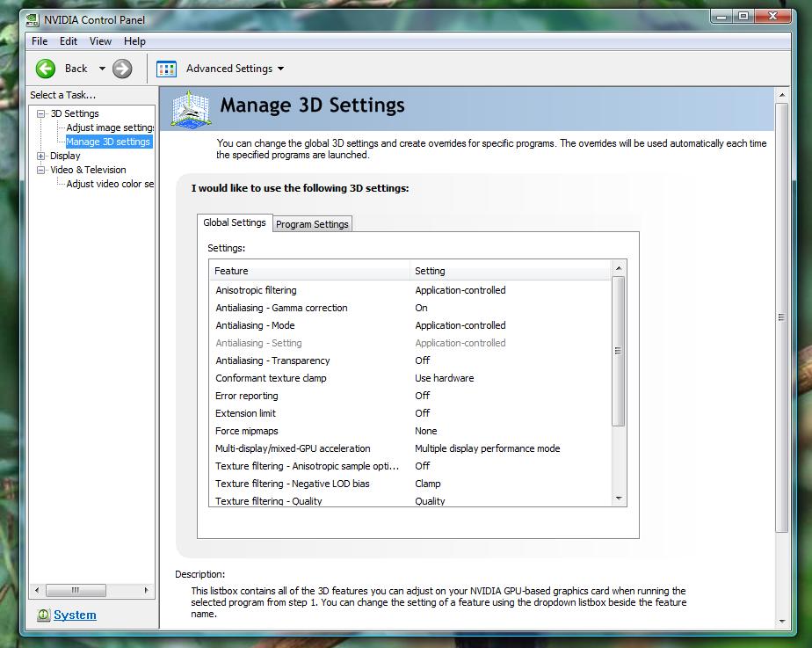812x648 pixels.
Task: Collapse the 3D Settings tree node
Action: [x=41, y=113]
